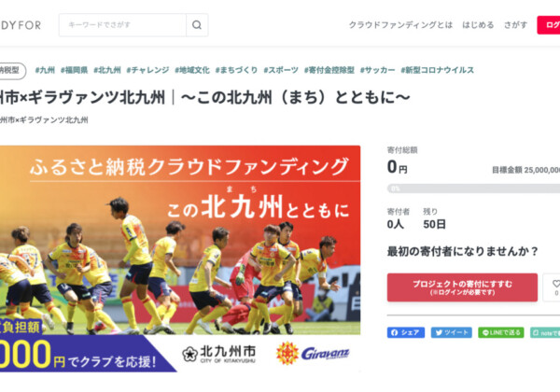This screenshot has height=392, width=560.
Task: Share project via Facebook シェア button
Action: pos(406,332)
